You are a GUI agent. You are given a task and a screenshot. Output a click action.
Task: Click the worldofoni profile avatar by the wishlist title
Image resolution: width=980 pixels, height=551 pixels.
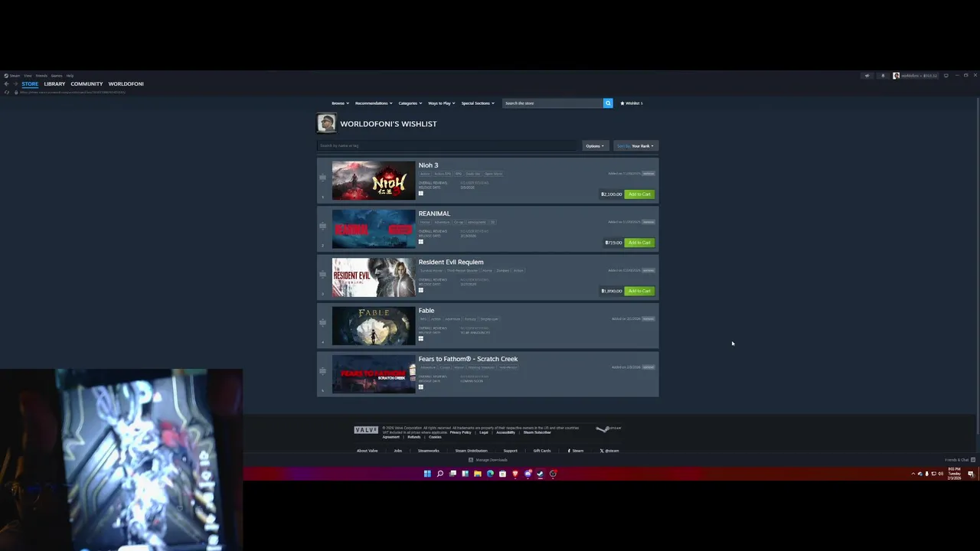coord(326,123)
